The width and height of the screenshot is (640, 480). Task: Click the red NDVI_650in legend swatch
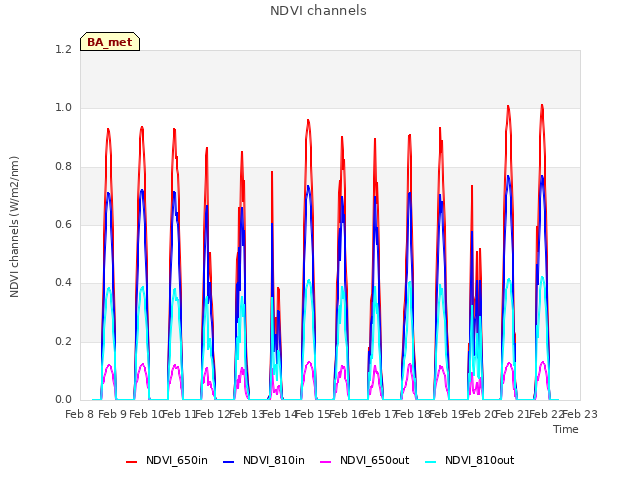coord(131,462)
